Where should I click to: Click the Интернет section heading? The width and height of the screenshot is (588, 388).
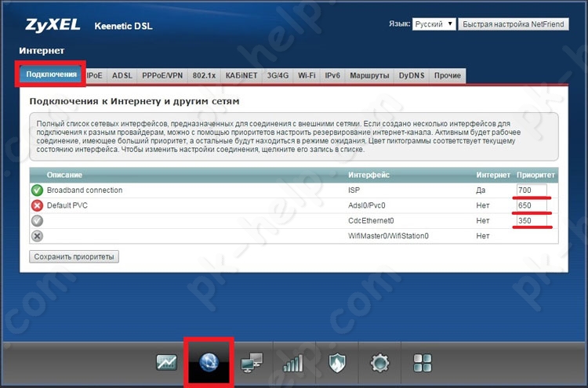[42, 51]
